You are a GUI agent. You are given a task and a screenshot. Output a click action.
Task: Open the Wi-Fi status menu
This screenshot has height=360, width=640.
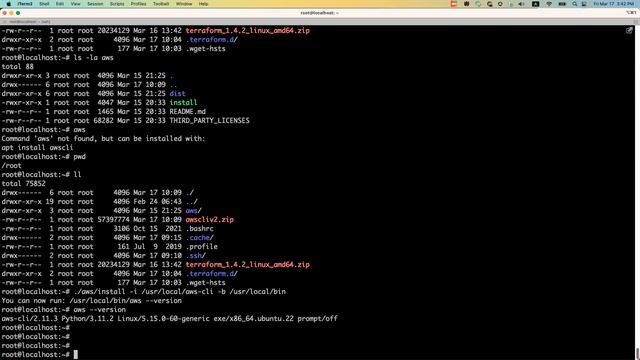point(549,4)
